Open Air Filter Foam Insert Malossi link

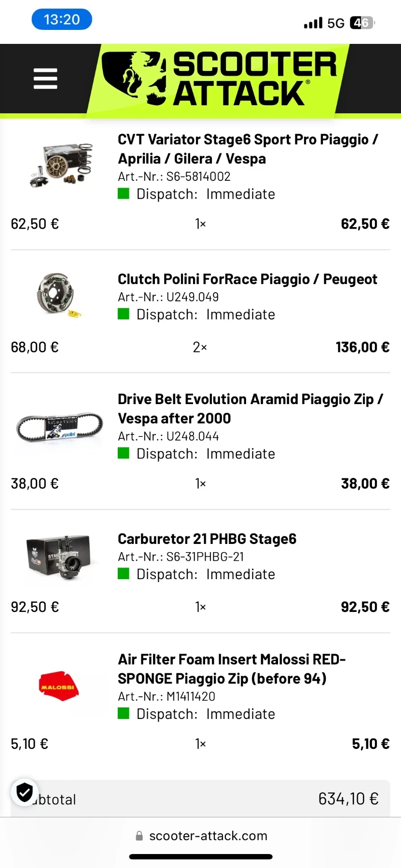(232, 669)
